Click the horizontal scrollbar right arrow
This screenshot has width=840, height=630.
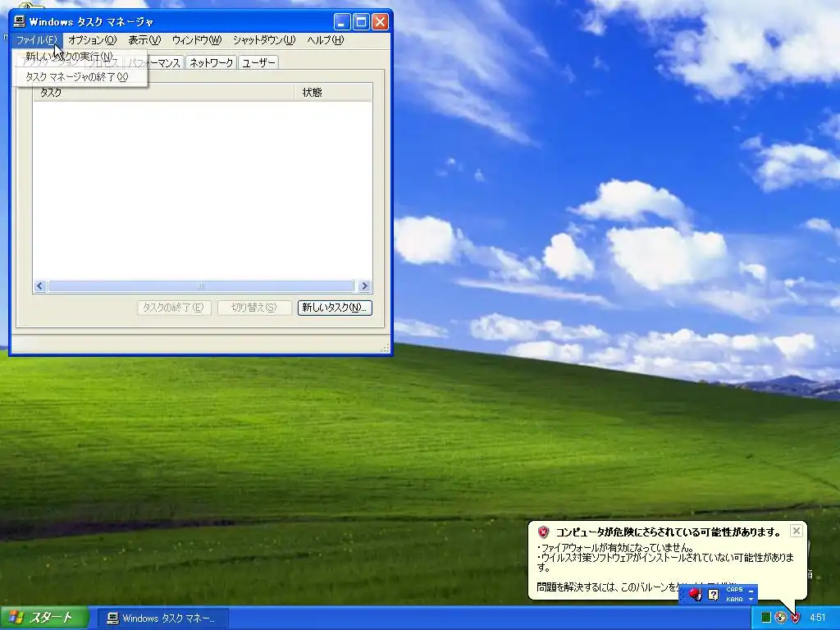[x=364, y=286]
